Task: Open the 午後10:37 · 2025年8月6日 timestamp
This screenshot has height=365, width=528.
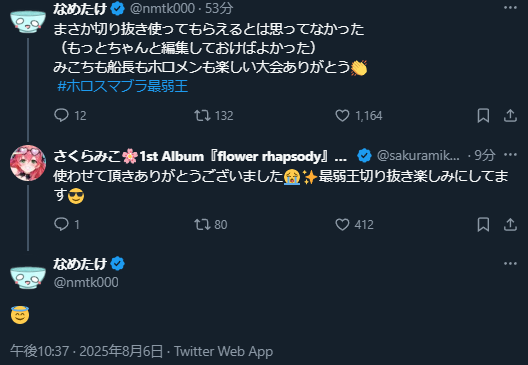Action: coord(87,351)
